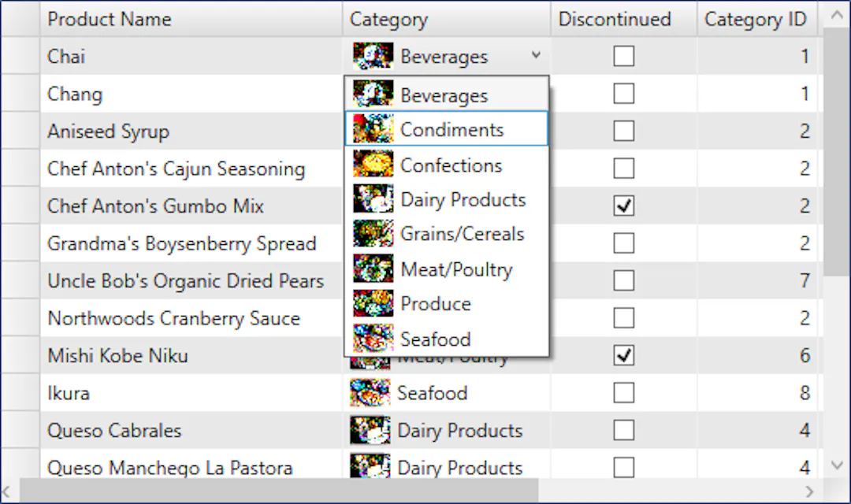Click the Seafood image icon in Ikura row

pyautogui.click(x=370, y=392)
